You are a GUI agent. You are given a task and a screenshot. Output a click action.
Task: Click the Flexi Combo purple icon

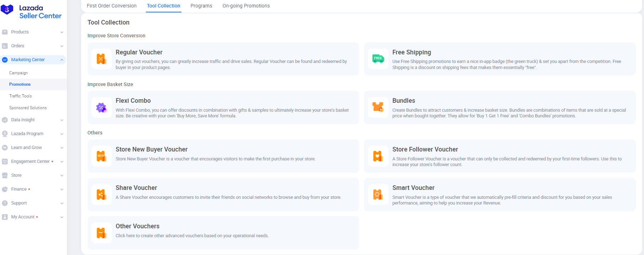click(x=101, y=107)
